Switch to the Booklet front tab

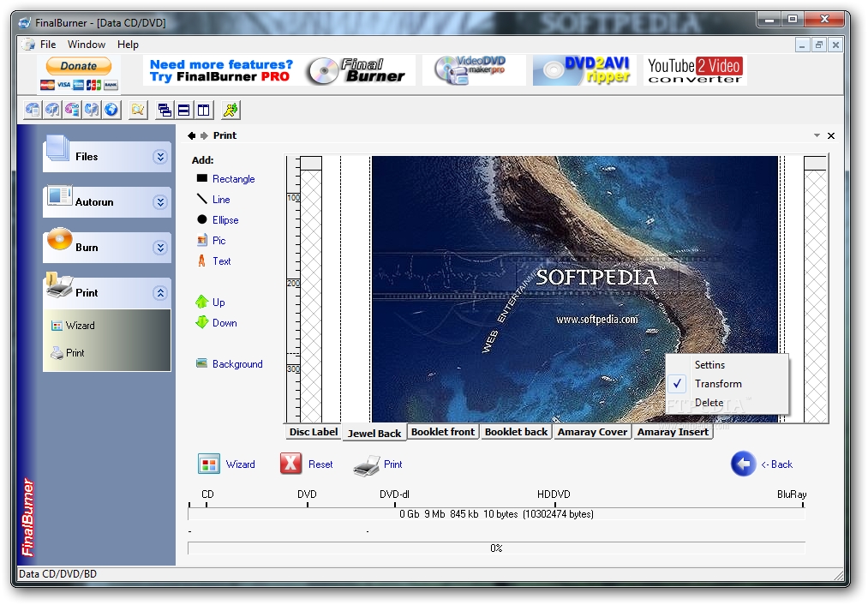click(443, 432)
